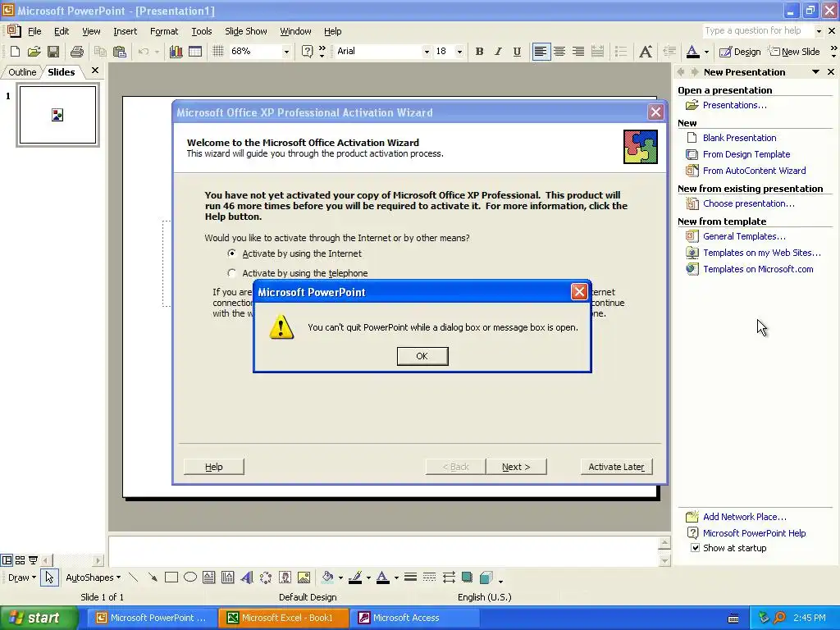
Task: Open the Fill Color dropdown arrow
Action: 340,577
